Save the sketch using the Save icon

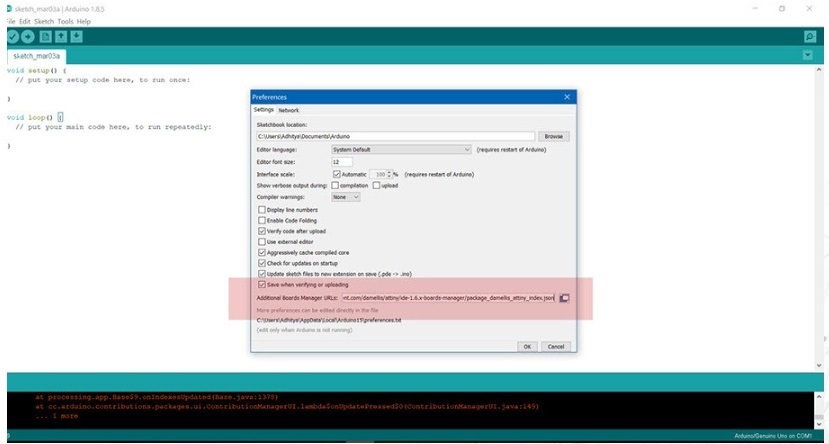click(x=77, y=36)
